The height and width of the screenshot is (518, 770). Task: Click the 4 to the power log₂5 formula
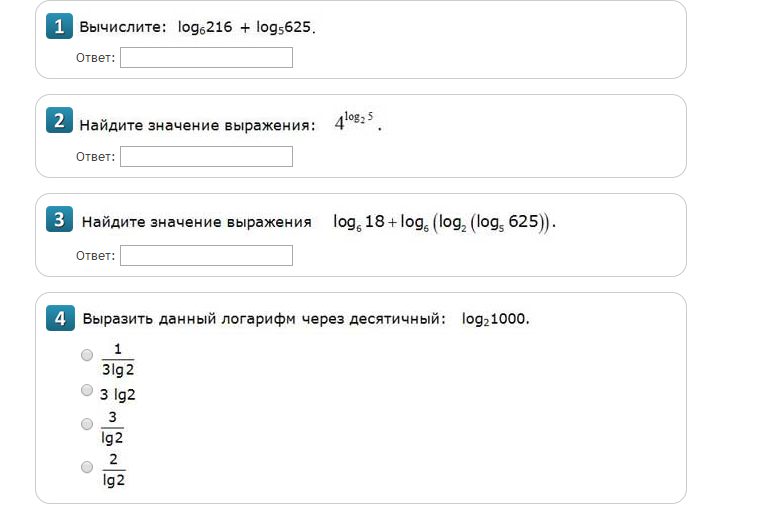tap(357, 124)
